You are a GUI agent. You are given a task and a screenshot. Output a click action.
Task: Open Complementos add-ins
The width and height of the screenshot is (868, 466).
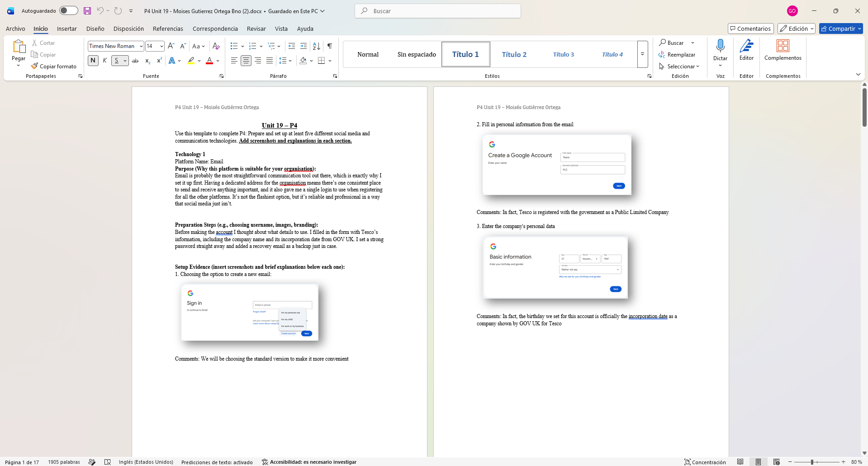click(783, 50)
